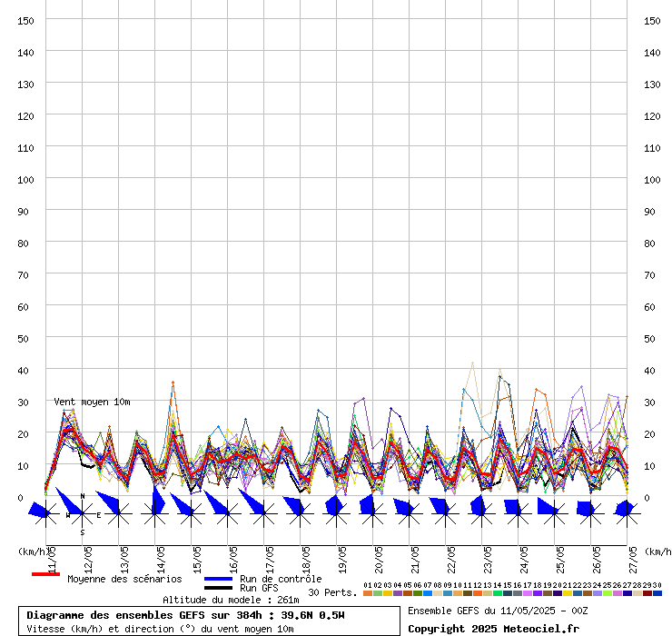The width and height of the screenshot is (672, 636).
Task: Click the wind rose above 26/05
Action: pos(590,513)
